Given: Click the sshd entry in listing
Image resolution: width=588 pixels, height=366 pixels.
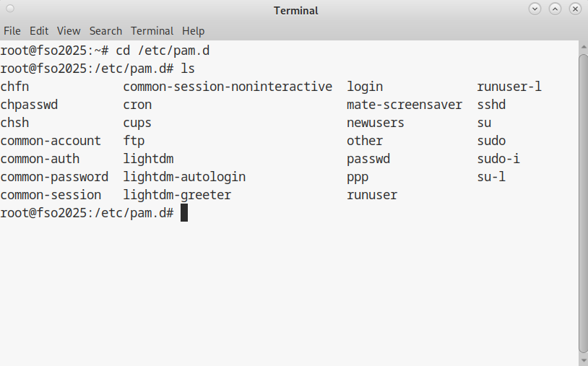Looking at the screenshot, I should 491,105.
